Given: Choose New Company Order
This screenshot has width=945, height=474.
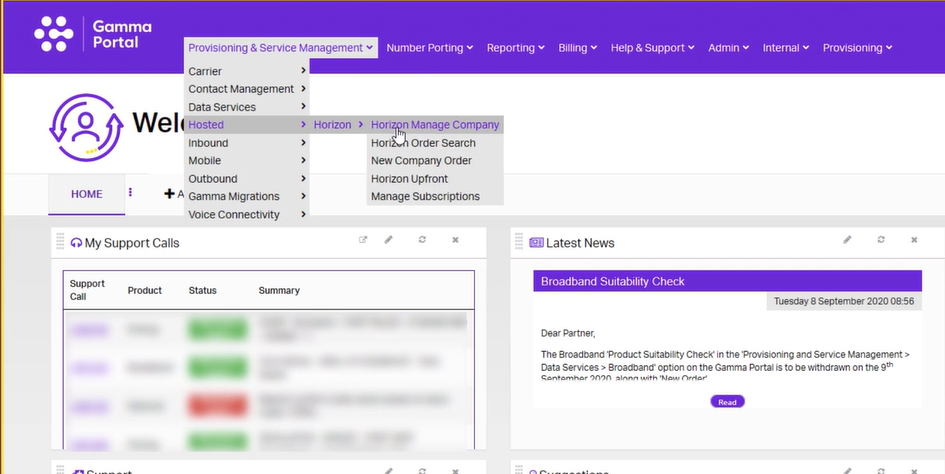Looking at the screenshot, I should tap(435, 160).
